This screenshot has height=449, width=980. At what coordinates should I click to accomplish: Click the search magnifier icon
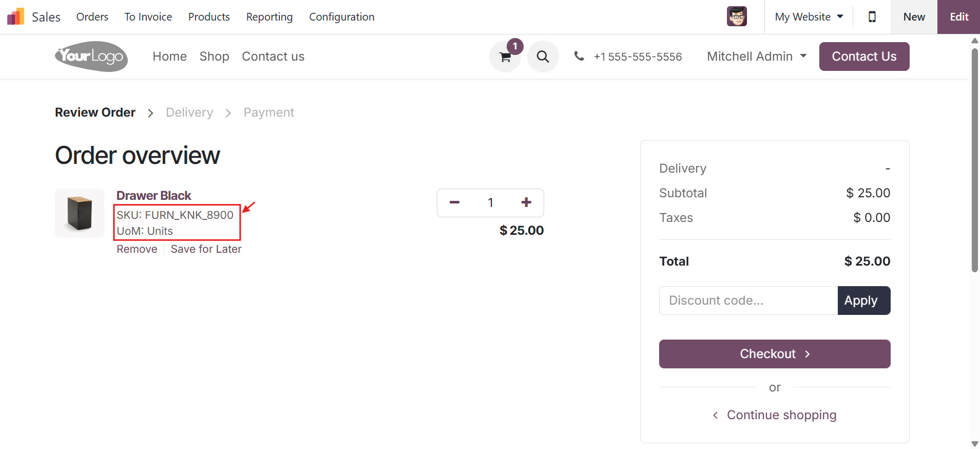click(x=543, y=57)
